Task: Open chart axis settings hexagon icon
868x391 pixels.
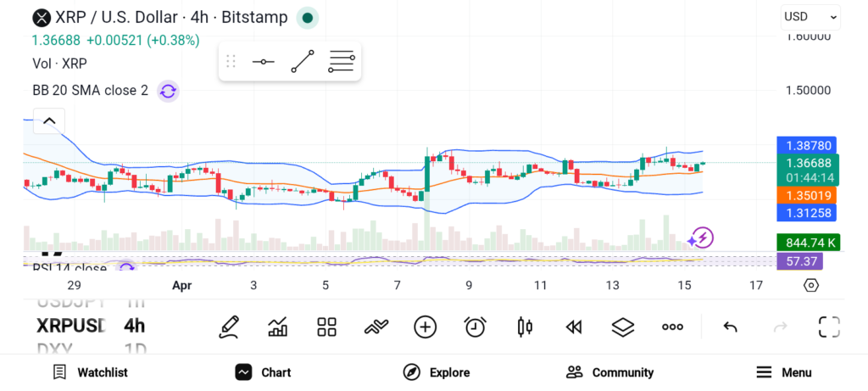Action: pyautogui.click(x=811, y=285)
